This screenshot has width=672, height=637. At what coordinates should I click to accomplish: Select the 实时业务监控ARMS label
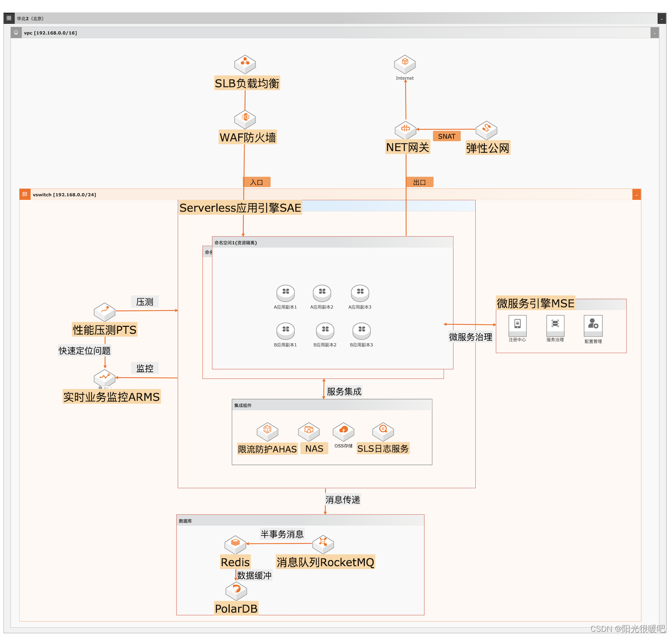point(112,397)
